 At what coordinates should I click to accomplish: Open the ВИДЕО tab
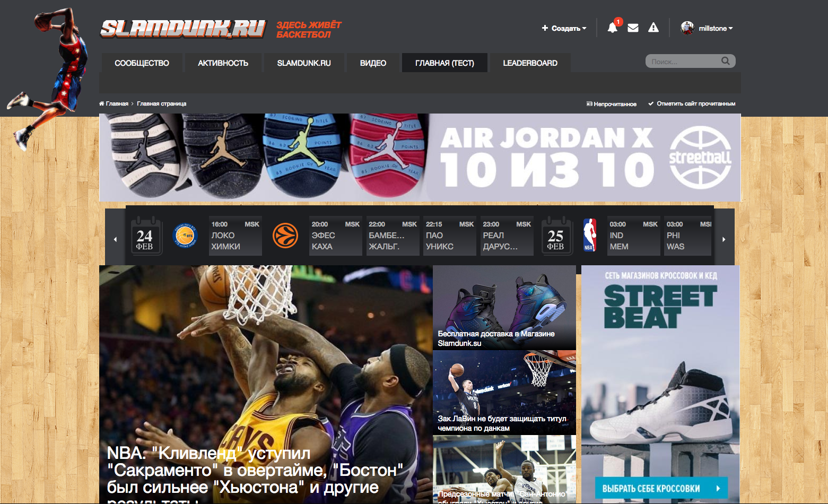click(x=373, y=63)
